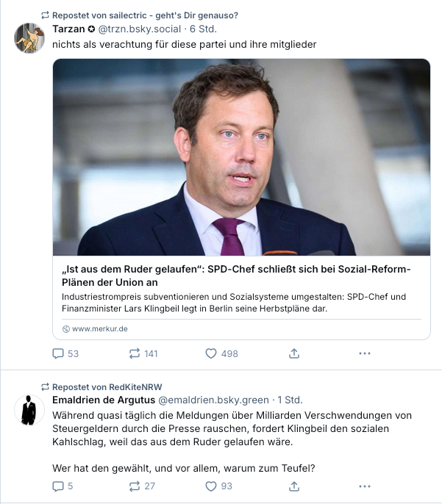
Task: Repost Emaldrien's post with 27 reposts
Action: 135,486
